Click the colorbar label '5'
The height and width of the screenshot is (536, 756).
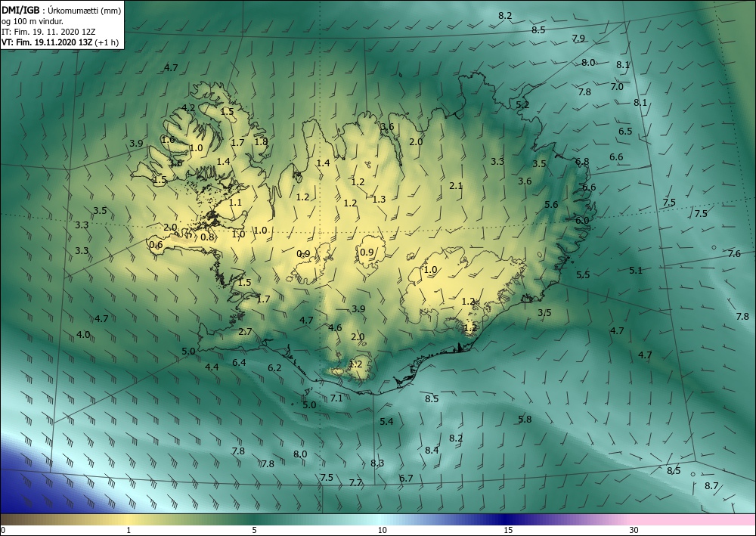tap(254, 530)
